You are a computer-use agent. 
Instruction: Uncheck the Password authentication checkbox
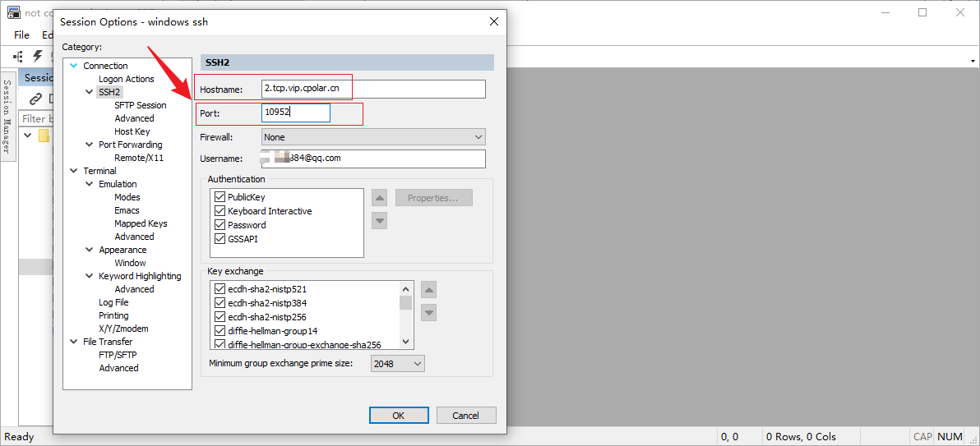coord(220,225)
